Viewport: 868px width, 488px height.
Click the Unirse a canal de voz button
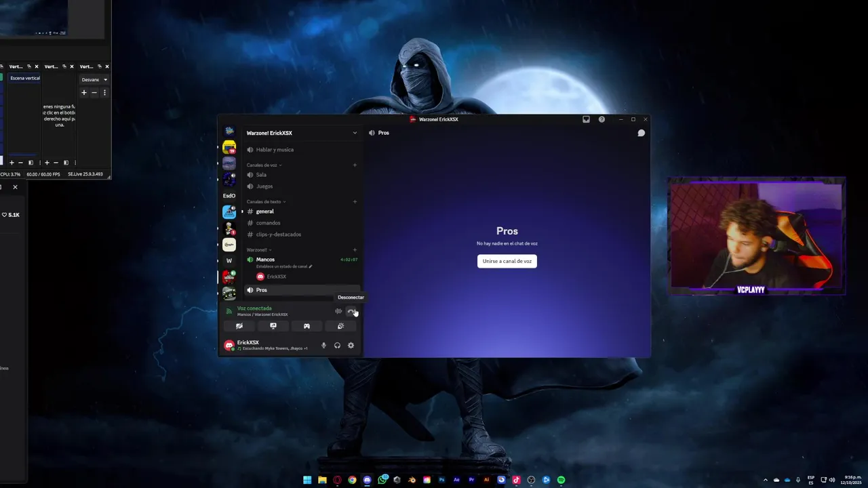[507, 261]
